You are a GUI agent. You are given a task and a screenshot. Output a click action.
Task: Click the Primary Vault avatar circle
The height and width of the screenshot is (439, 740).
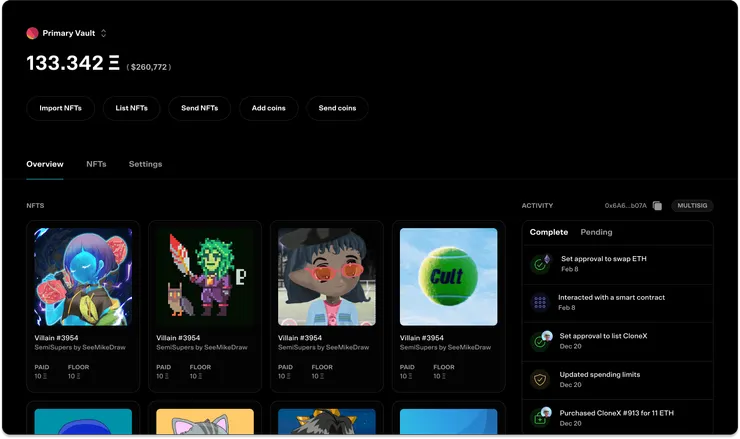coord(32,33)
